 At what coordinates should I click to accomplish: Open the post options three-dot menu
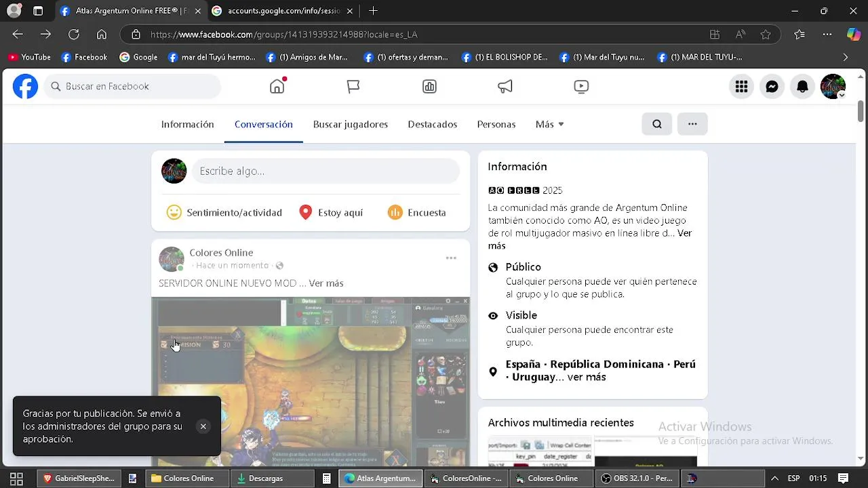(451, 258)
